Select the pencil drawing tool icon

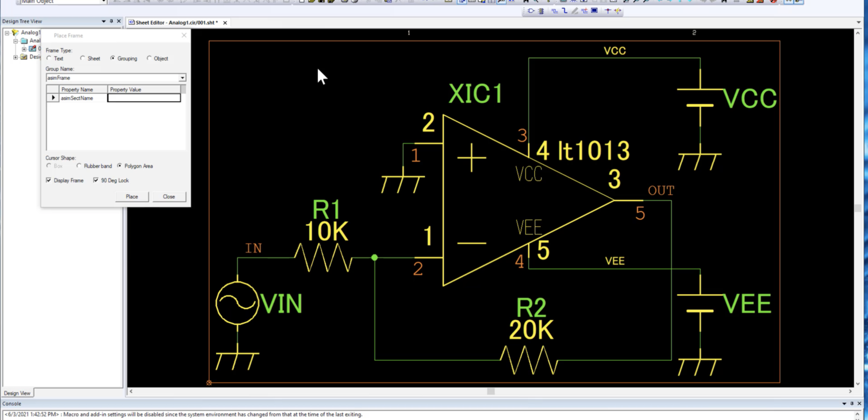575,11
